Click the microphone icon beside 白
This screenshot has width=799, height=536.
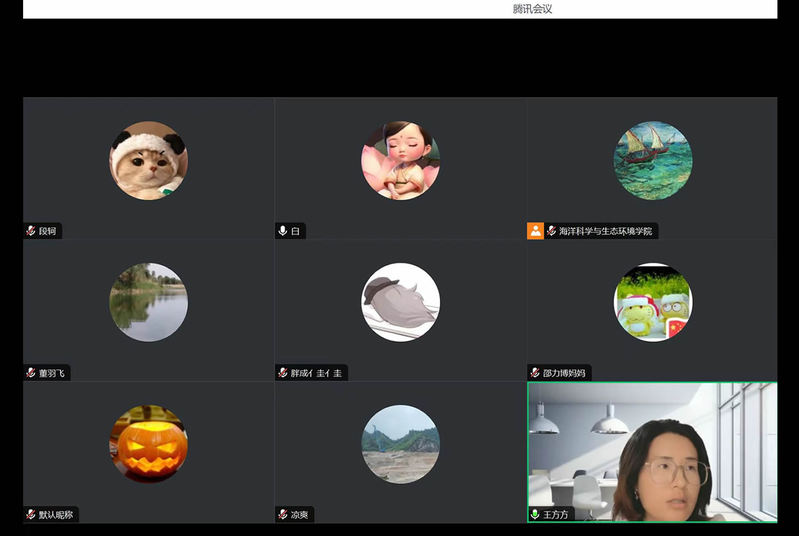pos(283,231)
